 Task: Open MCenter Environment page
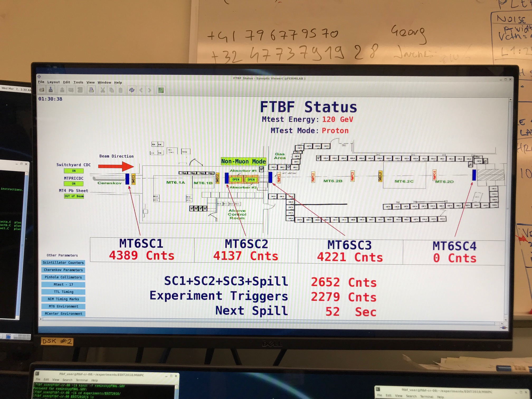click(63, 313)
